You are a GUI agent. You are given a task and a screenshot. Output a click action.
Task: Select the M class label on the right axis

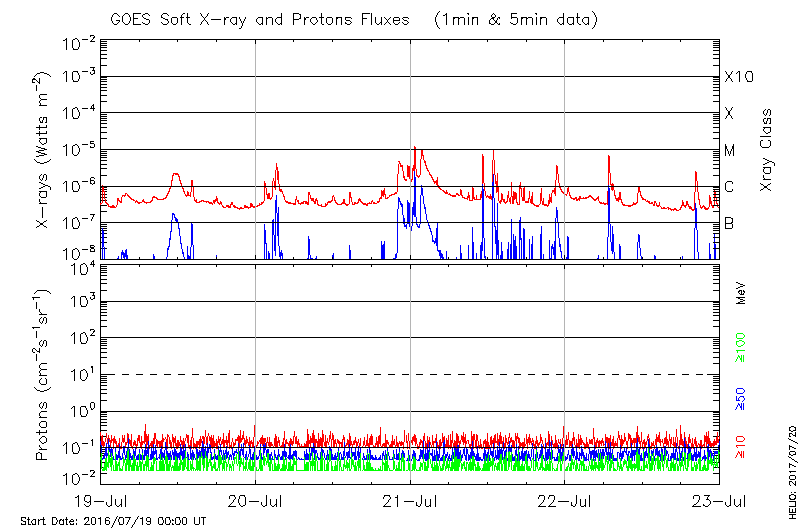click(730, 151)
